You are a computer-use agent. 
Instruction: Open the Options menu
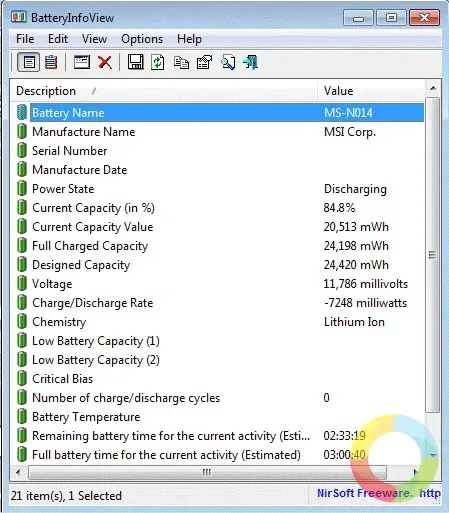142,39
